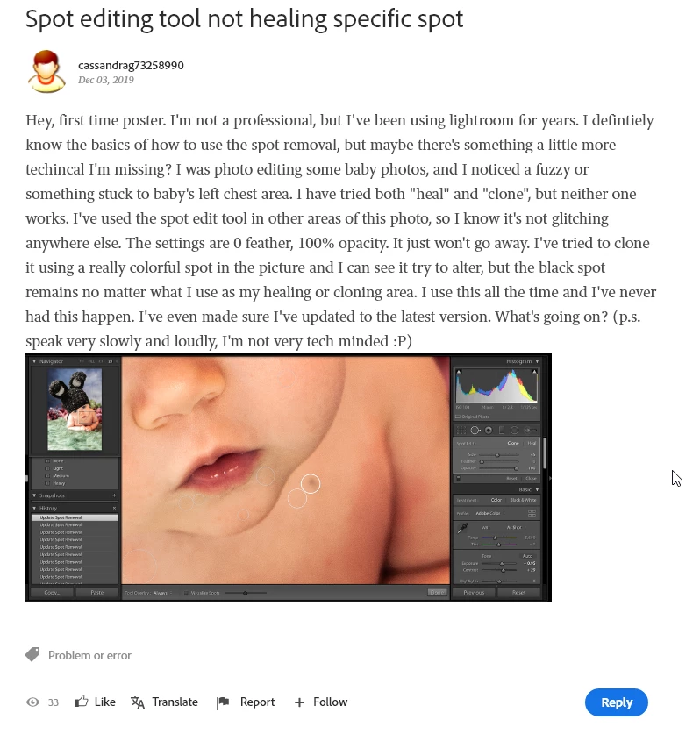Click the Radial Filter tool icon

pyautogui.click(x=514, y=431)
